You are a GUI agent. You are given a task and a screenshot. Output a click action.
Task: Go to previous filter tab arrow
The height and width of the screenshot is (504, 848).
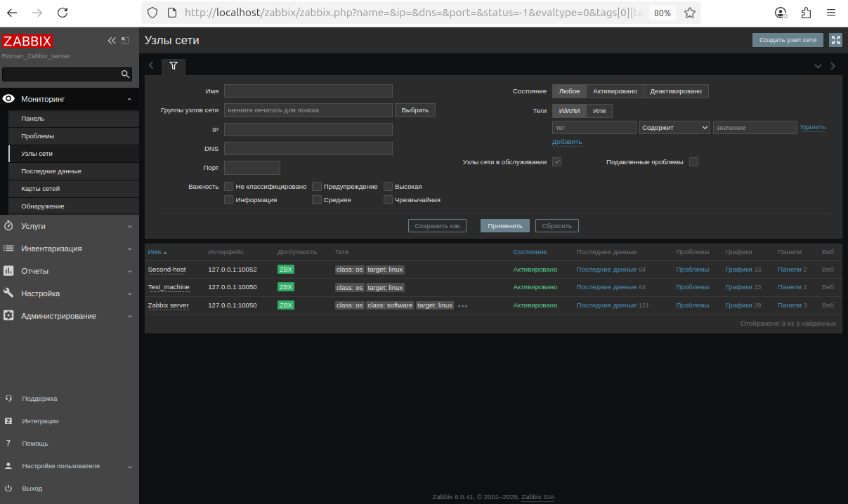[151, 65]
